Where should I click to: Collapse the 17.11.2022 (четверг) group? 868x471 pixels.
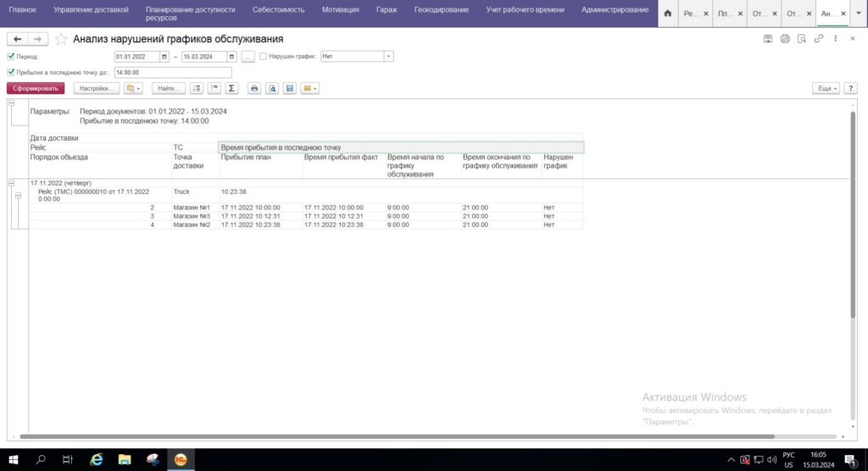(12, 183)
